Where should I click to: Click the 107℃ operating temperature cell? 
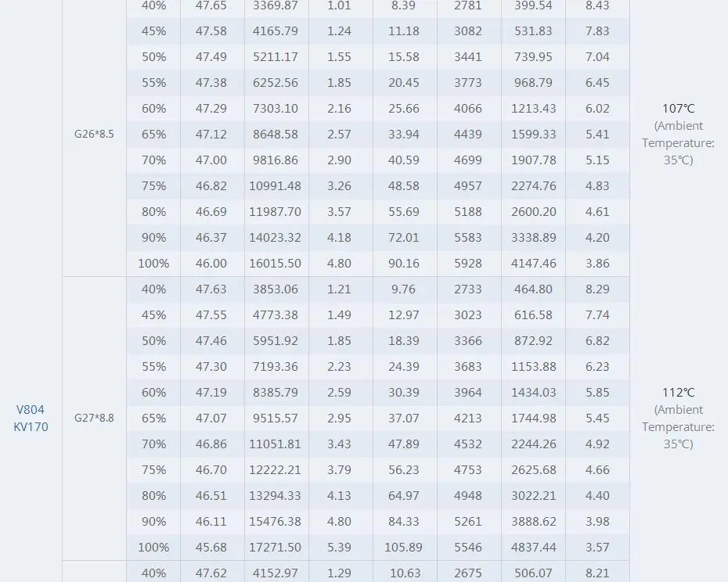point(678,109)
